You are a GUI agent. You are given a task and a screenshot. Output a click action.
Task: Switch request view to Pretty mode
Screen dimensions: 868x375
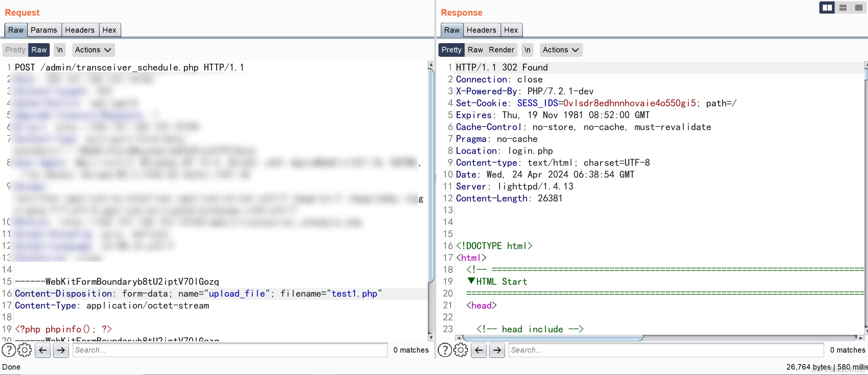click(15, 50)
